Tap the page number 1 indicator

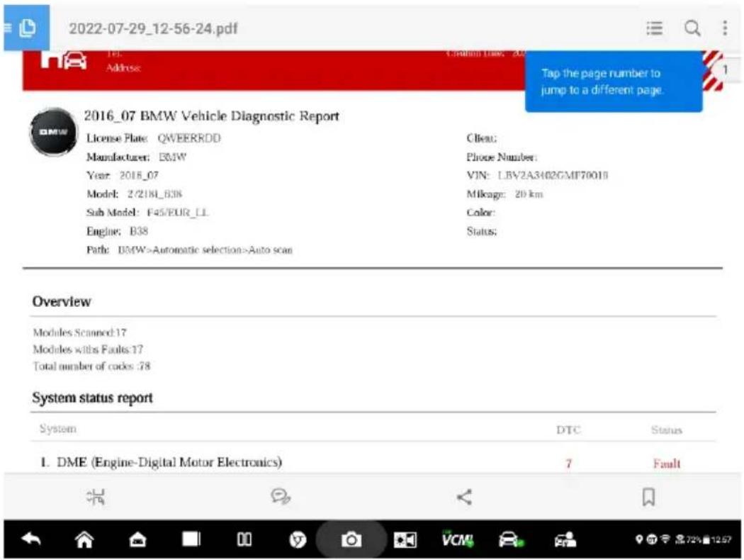(725, 69)
